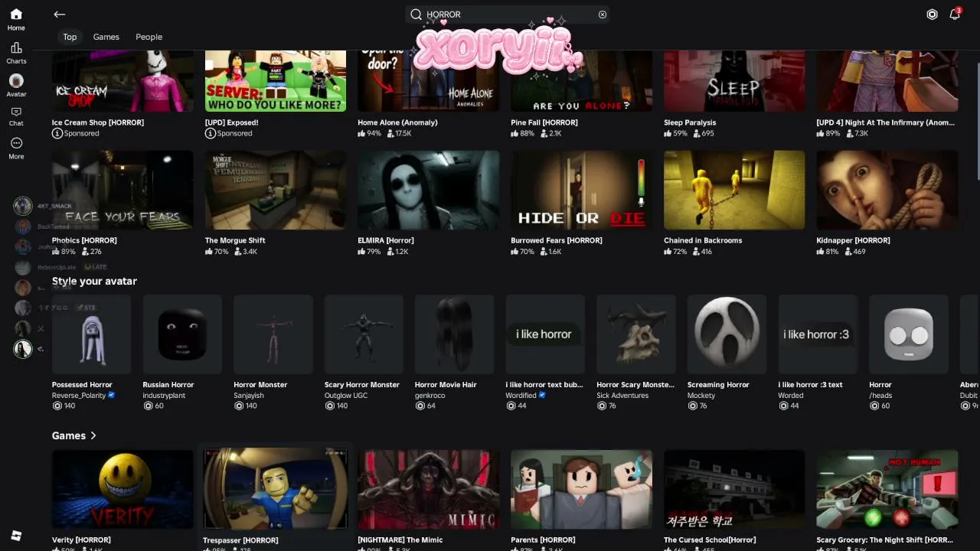Select the Screaming Horror mask item
Image resolution: width=980 pixels, height=551 pixels.
point(727,334)
